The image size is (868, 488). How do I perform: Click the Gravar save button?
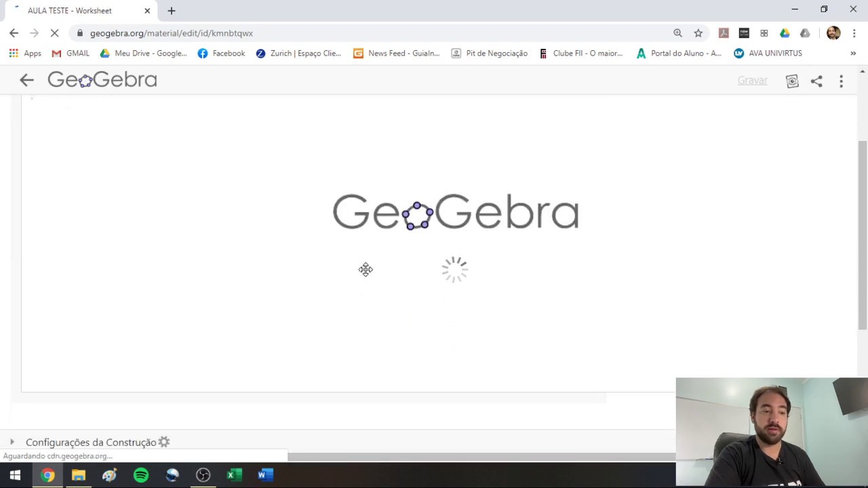click(753, 80)
